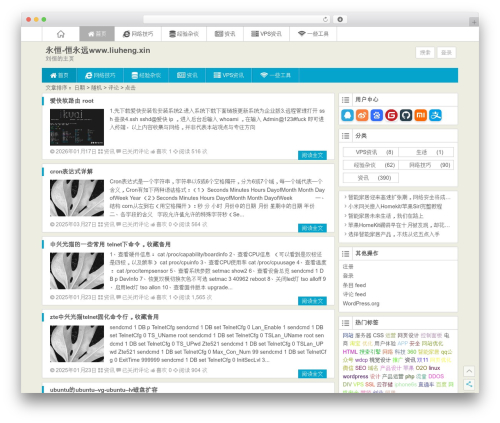
Task: Select 首页 in the blue navigation bar
Action: (x=59, y=75)
